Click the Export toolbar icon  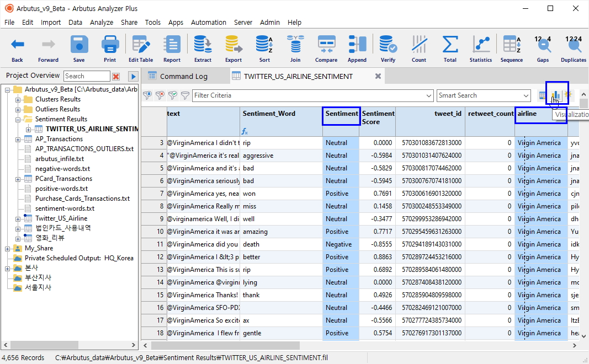tap(234, 45)
